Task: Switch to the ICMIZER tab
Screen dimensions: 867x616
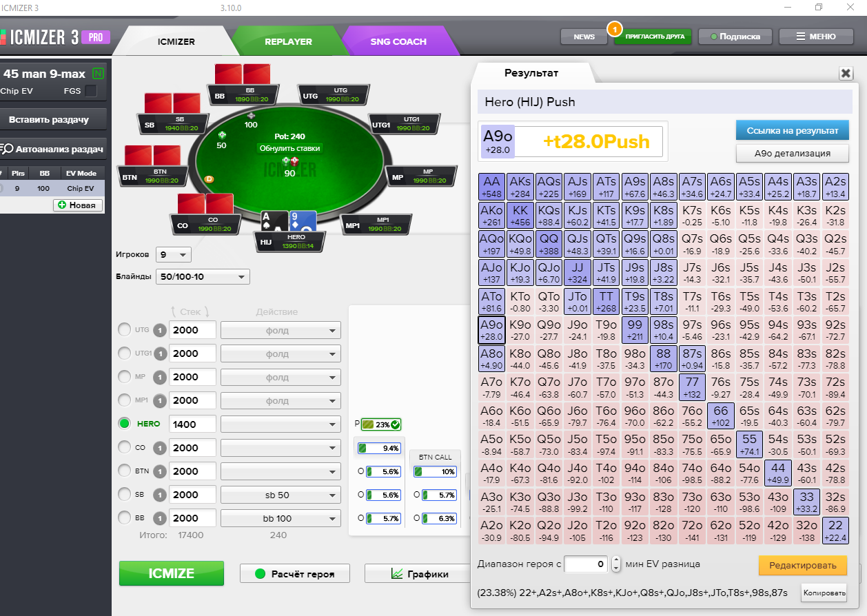Action: coord(176,41)
